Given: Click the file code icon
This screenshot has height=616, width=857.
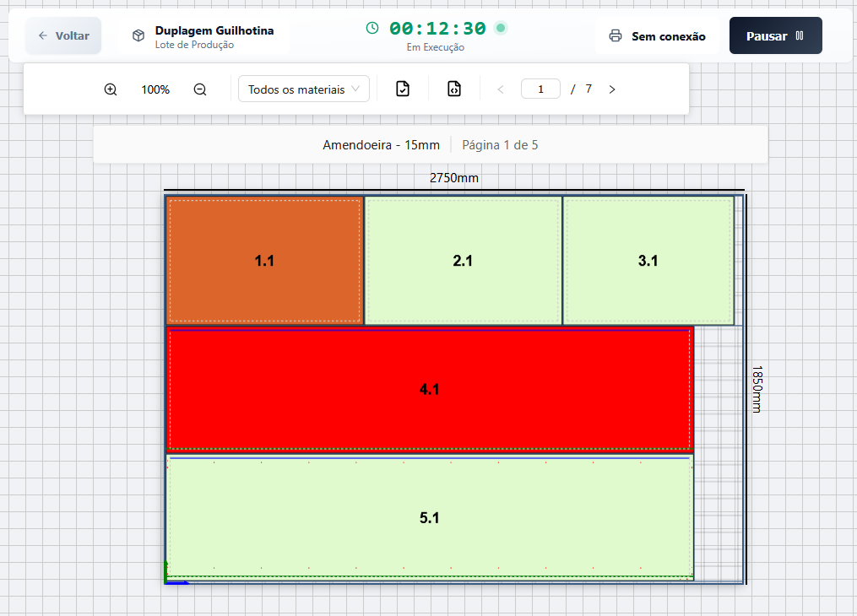Looking at the screenshot, I should pos(454,89).
